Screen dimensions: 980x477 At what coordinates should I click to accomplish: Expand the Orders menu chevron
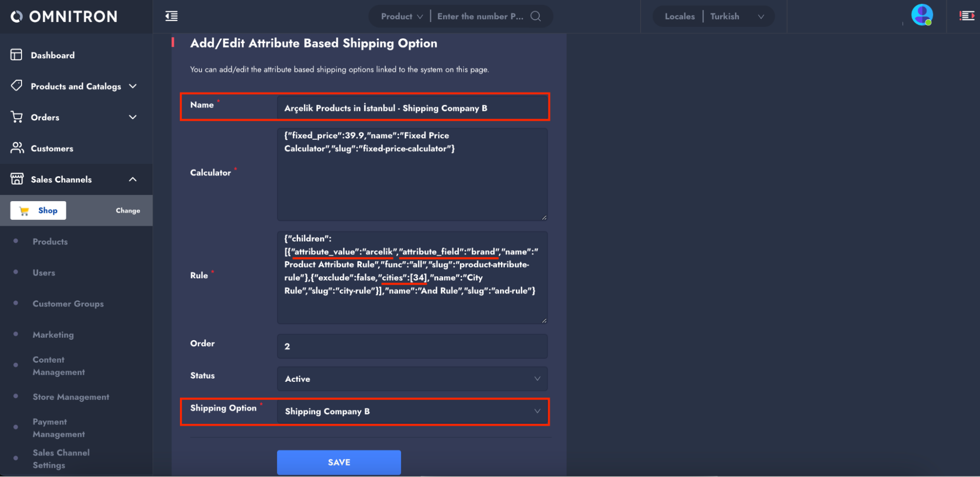[132, 117]
